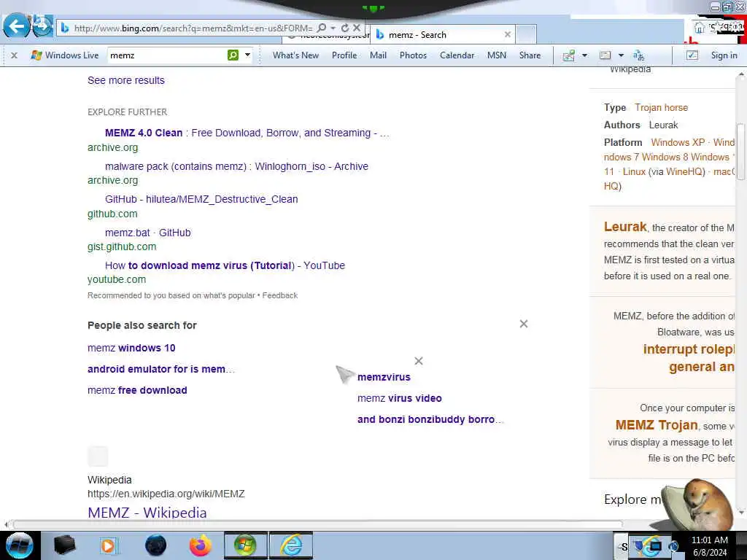Open the 'Leurak' heading link
The image size is (747, 560).
pos(625,227)
